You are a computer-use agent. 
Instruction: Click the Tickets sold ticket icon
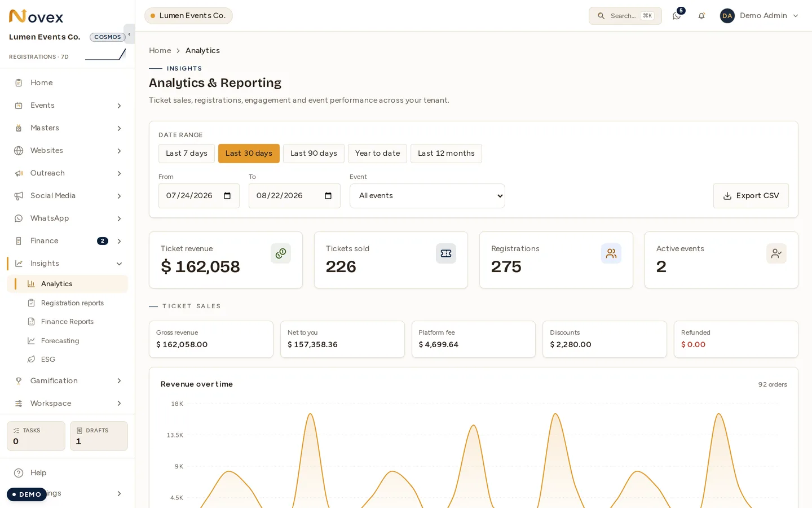446,253
